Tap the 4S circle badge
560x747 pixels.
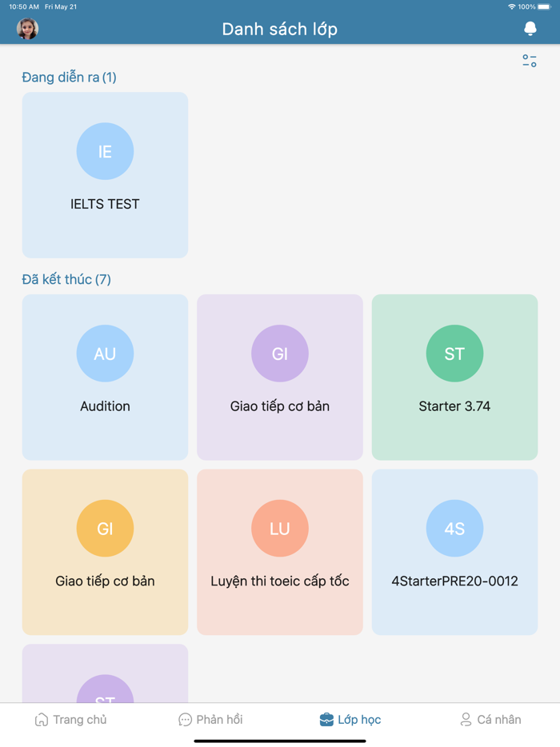[454, 529]
